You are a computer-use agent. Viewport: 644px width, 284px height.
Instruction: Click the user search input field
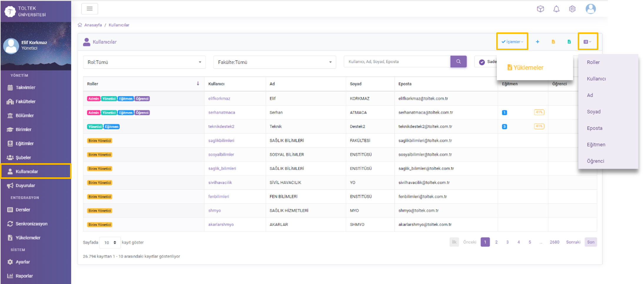pyautogui.click(x=397, y=62)
